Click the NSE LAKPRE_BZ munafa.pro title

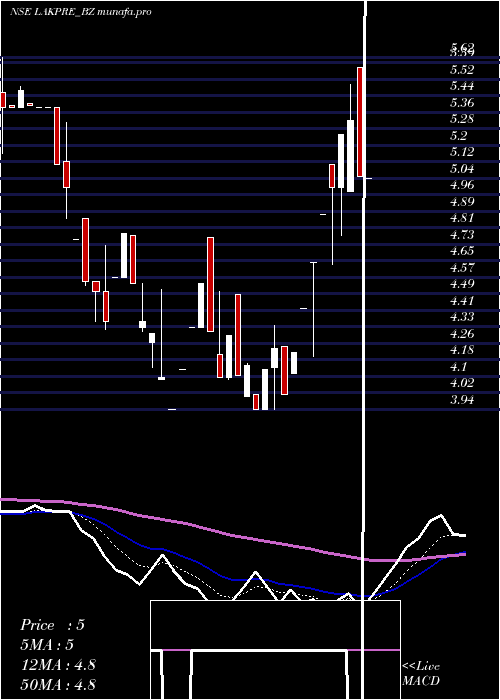click(x=81, y=12)
